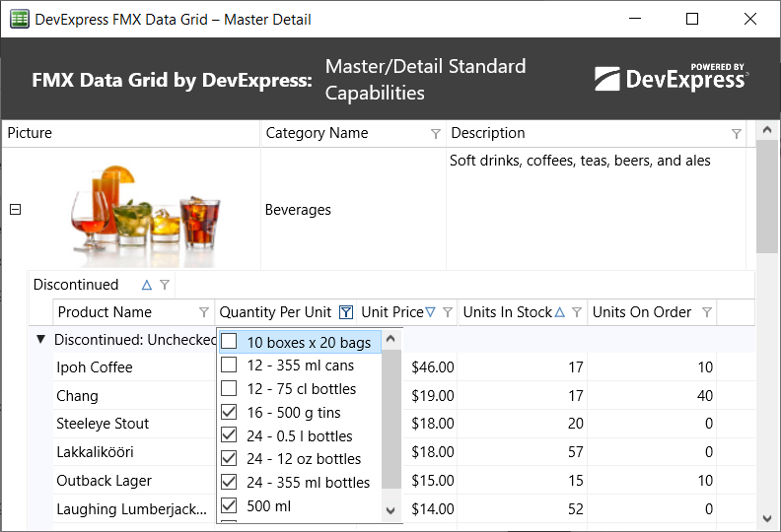781x532 pixels.
Task: Click the $14.00 unit price cell
Action: coord(432,509)
